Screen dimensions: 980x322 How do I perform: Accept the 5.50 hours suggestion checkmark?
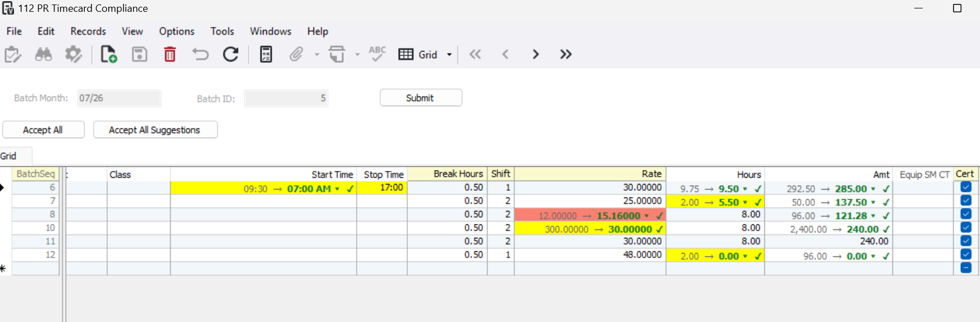pos(758,203)
